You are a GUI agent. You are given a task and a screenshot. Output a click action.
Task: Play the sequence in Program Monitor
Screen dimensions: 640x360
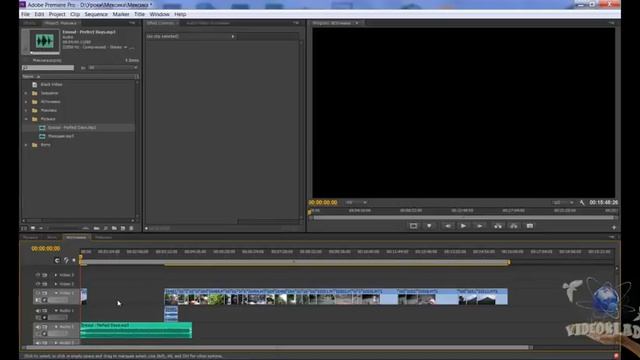463,226
